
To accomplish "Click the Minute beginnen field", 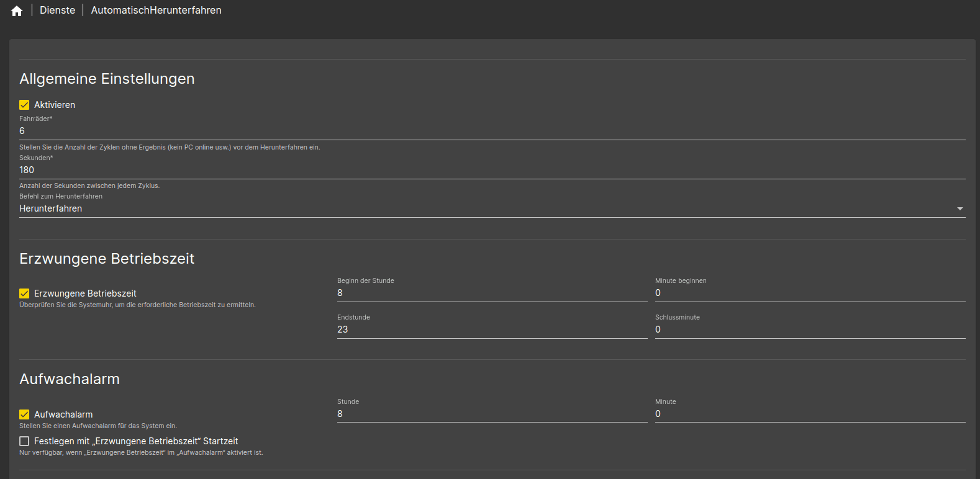I will coord(810,293).
